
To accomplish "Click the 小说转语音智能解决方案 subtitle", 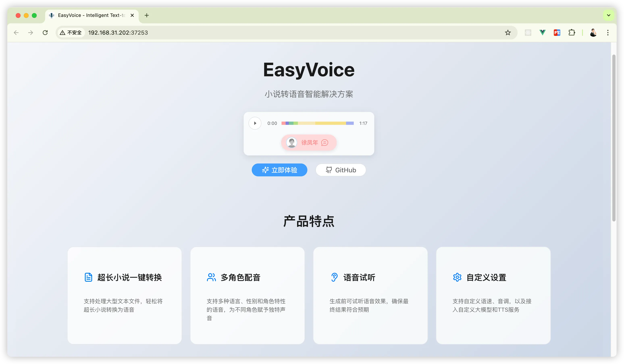I will 309,94.
